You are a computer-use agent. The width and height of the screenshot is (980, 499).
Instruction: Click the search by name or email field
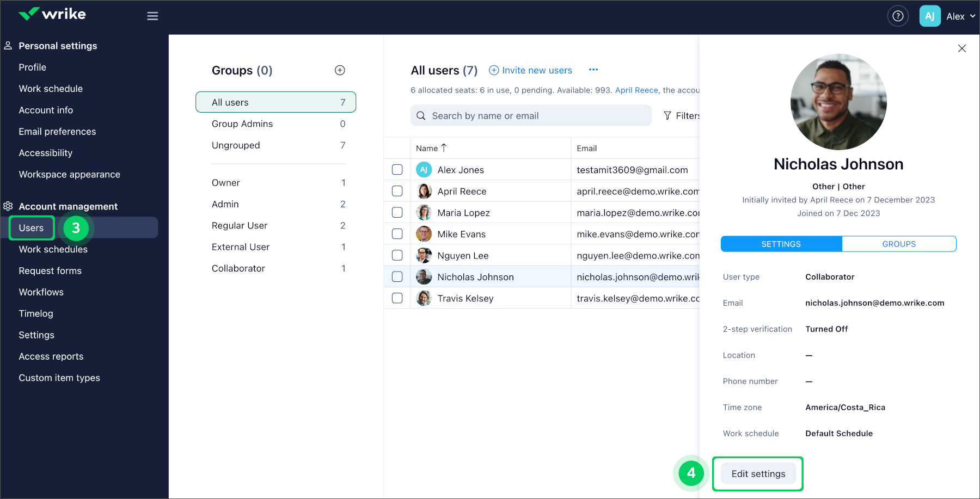531,115
